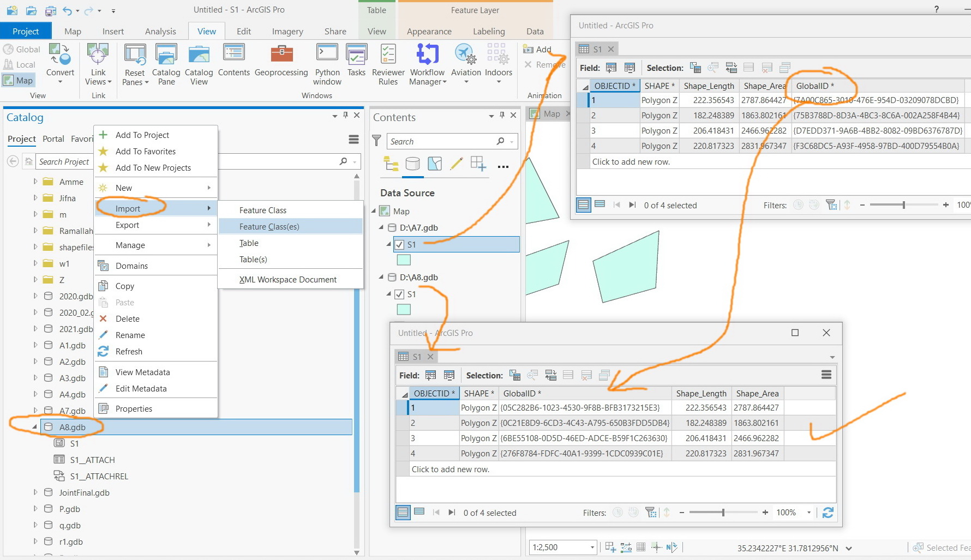Open the Catalog View tool

[x=199, y=65]
